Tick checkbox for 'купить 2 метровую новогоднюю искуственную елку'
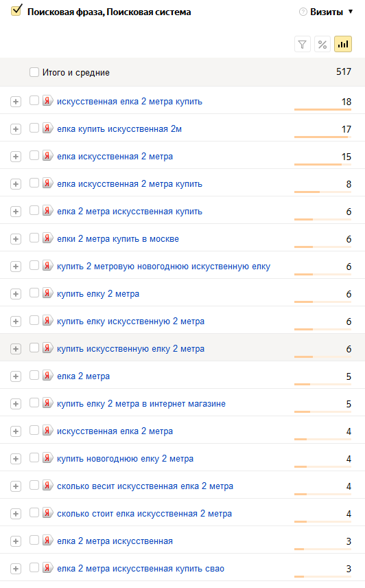The width and height of the screenshot is (365, 588). (x=34, y=266)
